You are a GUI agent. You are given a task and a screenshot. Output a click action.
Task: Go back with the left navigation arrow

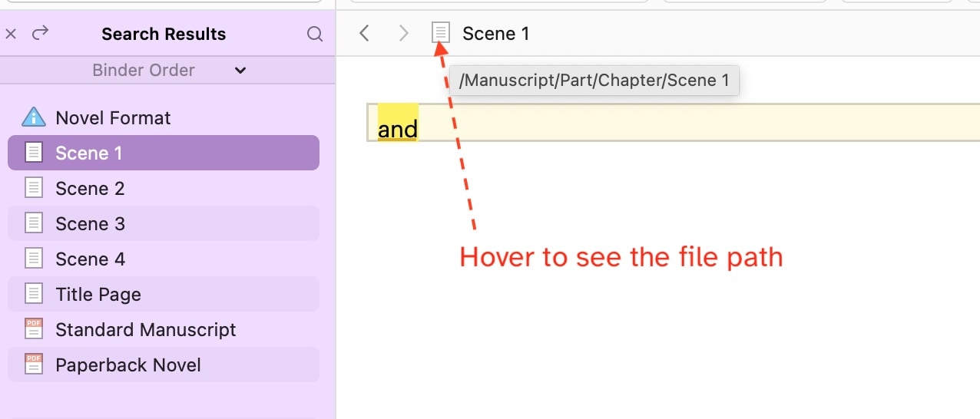pyautogui.click(x=365, y=33)
